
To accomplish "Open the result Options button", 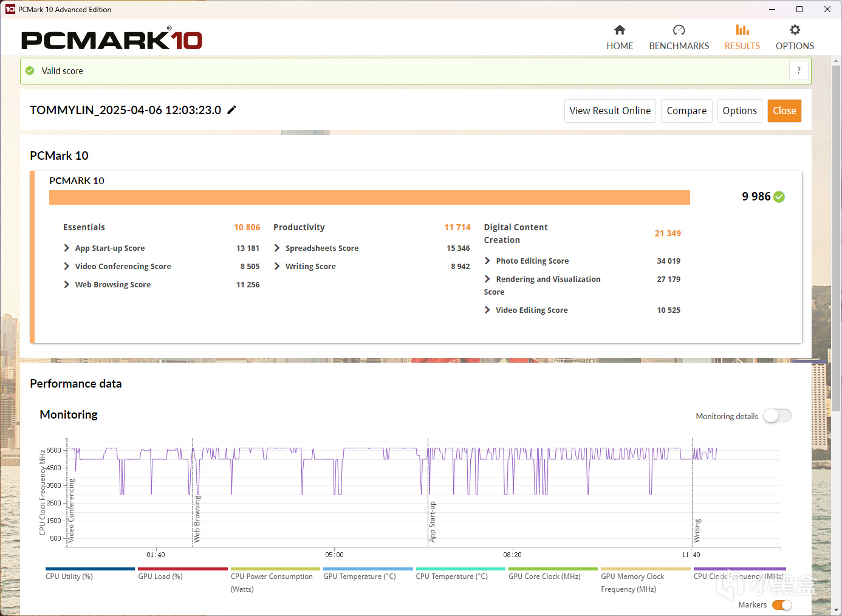I will 740,111.
